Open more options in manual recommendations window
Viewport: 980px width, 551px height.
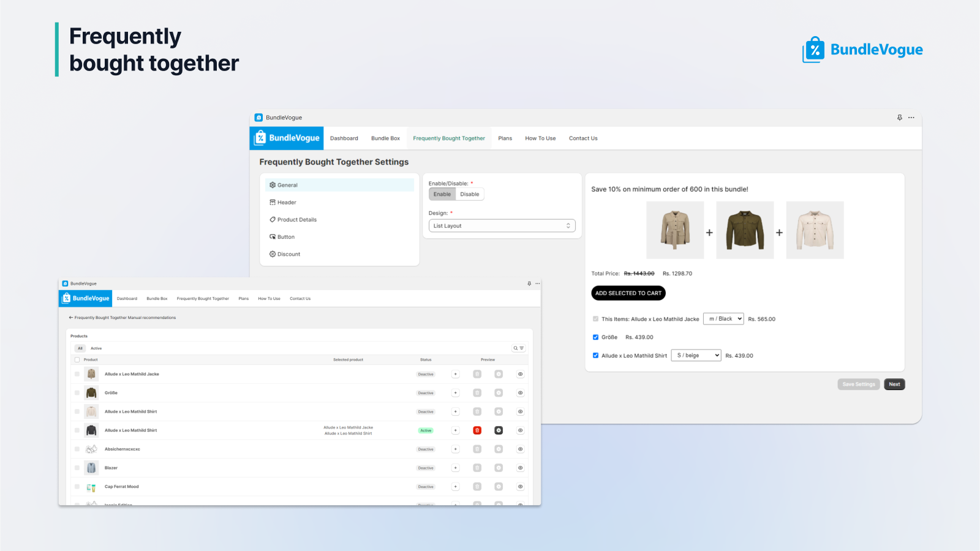pyautogui.click(x=538, y=283)
